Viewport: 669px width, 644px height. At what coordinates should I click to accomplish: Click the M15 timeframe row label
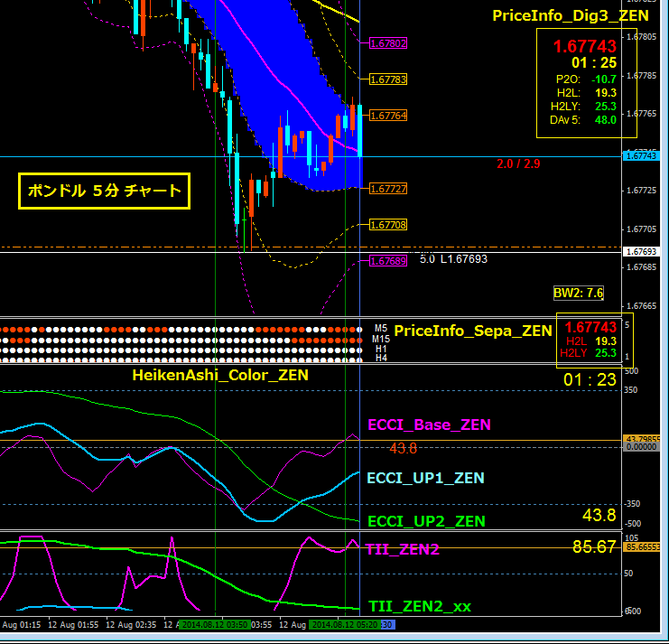pos(381,339)
